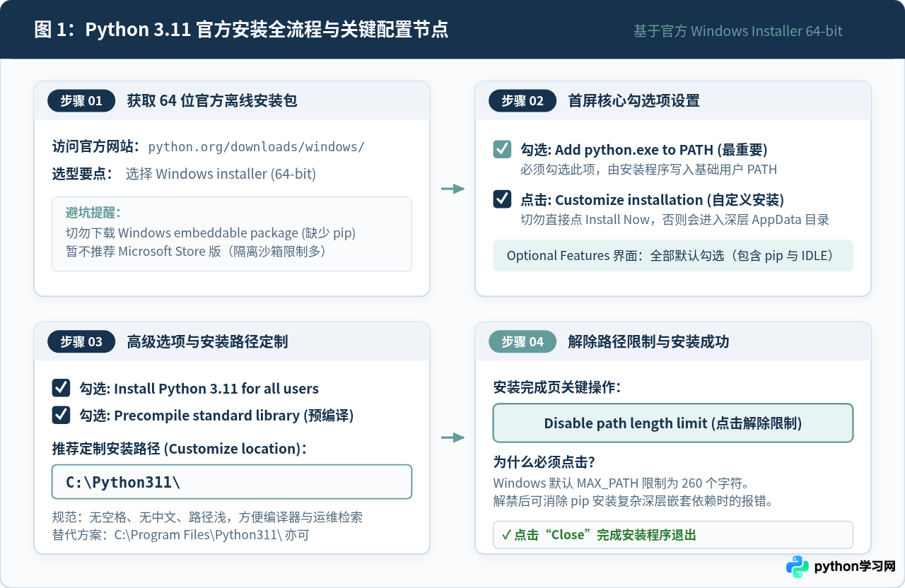
Task: Select the 步骤 01 badge
Action: click(81, 100)
